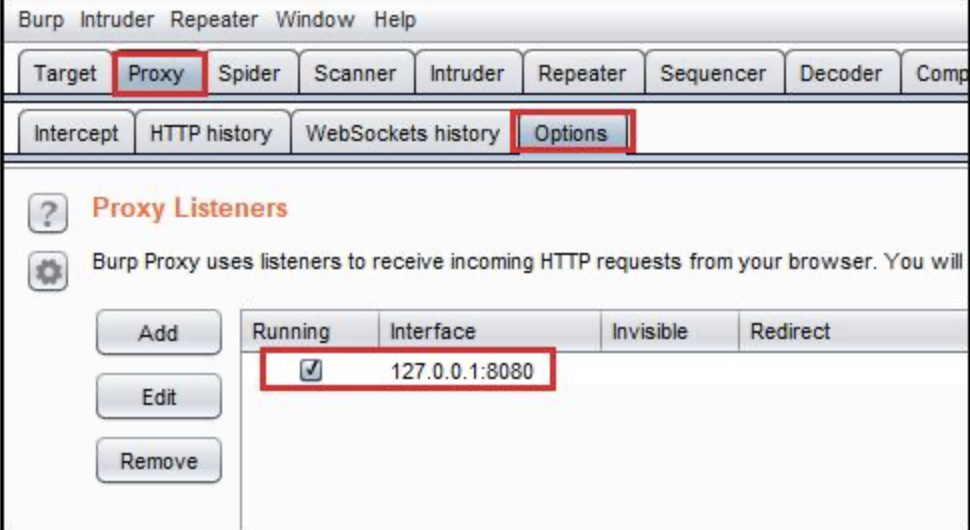970x530 pixels.
Task: Open the HTTP history sub-tab
Action: click(x=212, y=133)
